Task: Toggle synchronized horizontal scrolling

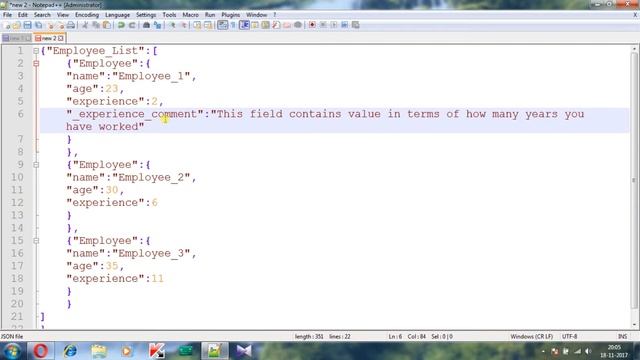Action: [x=208, y=25]
